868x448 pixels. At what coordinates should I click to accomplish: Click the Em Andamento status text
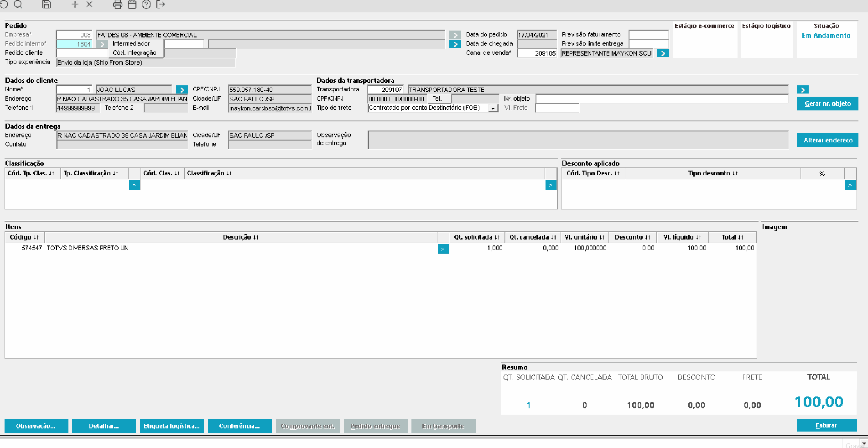point(826,36)
